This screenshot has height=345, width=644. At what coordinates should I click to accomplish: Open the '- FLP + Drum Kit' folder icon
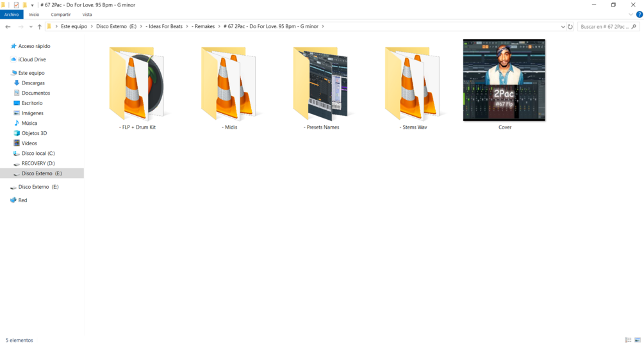(137, 84)
